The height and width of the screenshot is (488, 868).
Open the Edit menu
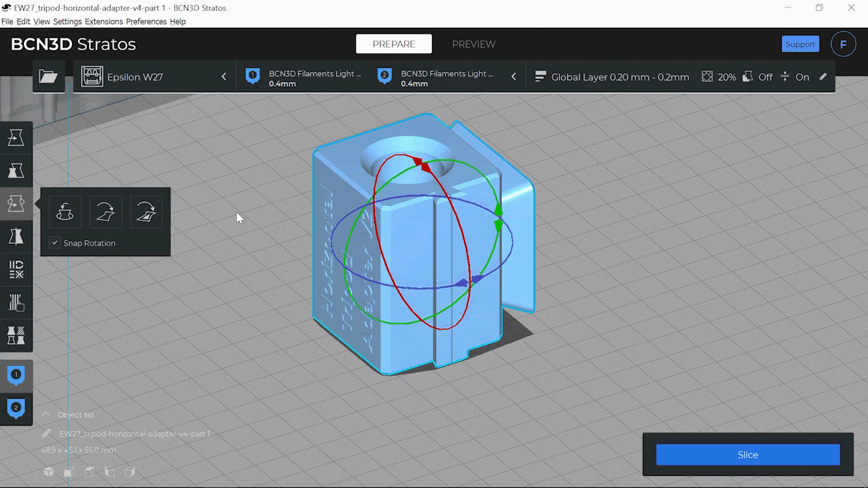[x=23, y=22]
